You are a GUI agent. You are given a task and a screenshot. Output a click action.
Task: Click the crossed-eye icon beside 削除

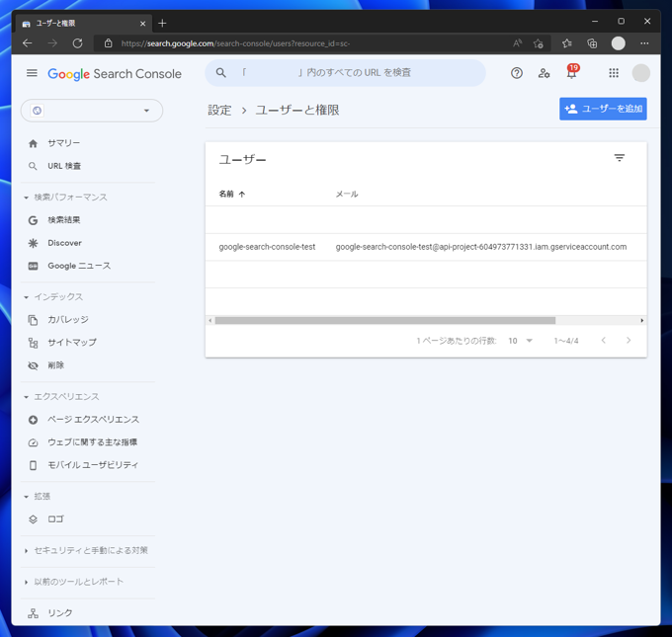click(x=33, y=365)
